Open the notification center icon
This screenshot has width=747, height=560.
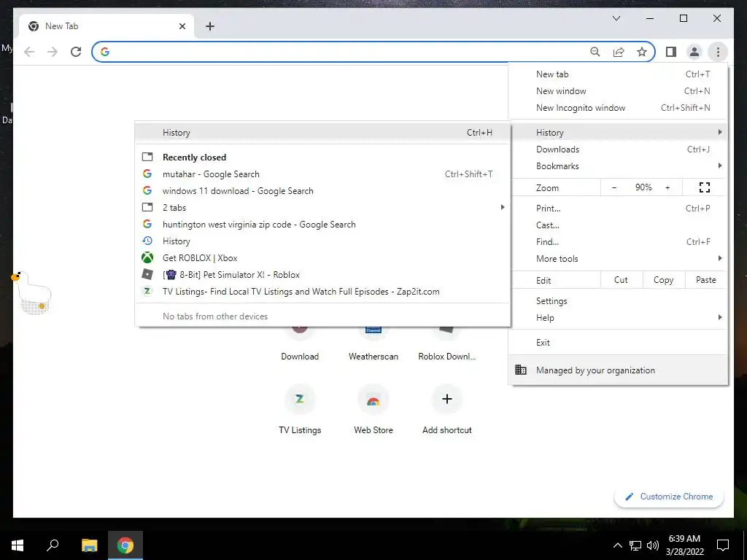723,545
